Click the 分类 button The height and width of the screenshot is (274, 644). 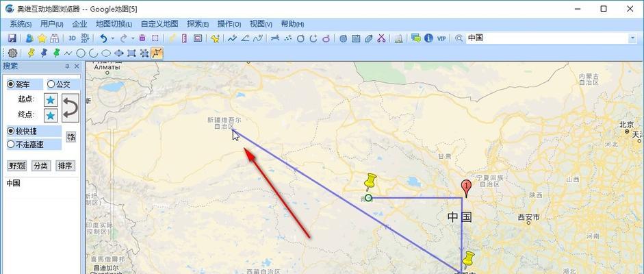pyautogui.click(x=41, y=166)
